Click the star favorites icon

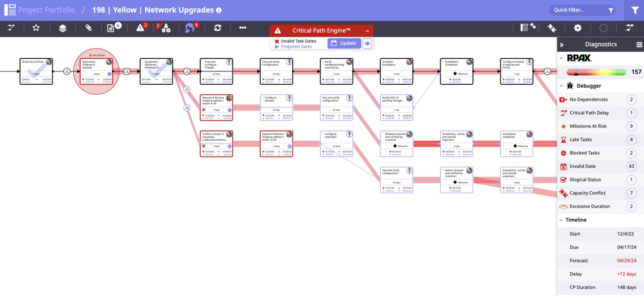coord(35,28)
